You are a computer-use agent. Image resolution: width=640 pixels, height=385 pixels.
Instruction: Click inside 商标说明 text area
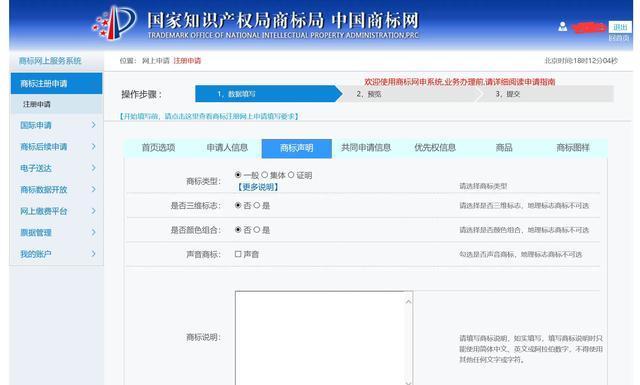(320, 338)
